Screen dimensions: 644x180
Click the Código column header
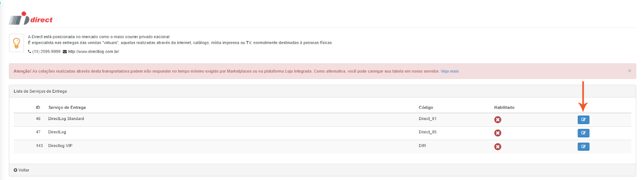point(425,108)
